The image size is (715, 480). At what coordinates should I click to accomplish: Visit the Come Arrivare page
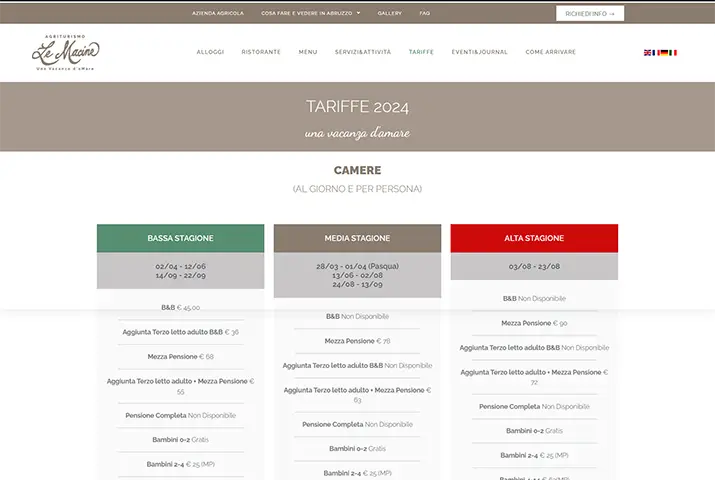coord(550,52)
